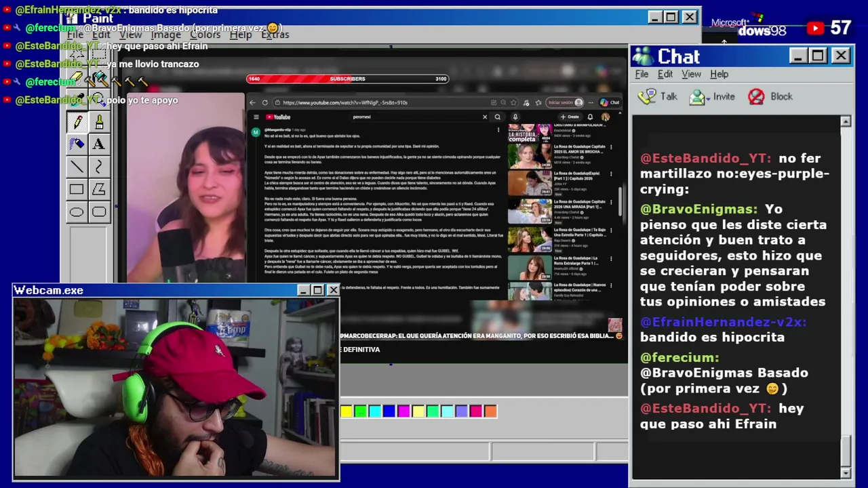Click the browser reload icon
This screenshot has height=488, width=868.
pos(265,102)
